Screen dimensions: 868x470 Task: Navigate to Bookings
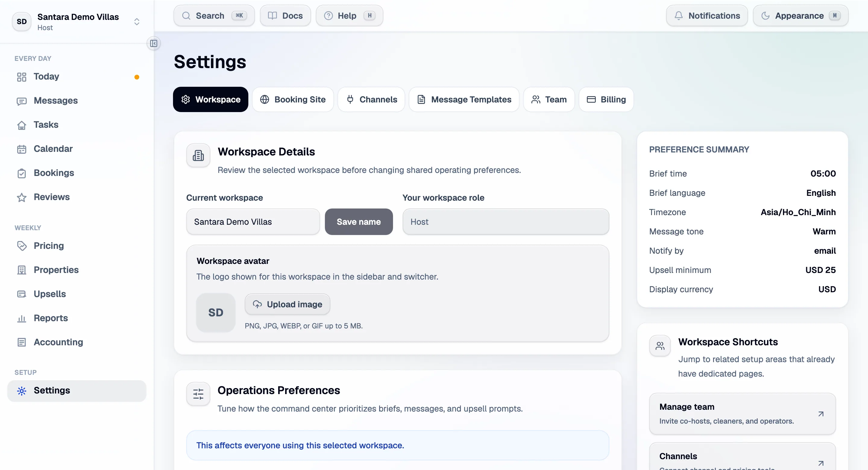77,173
